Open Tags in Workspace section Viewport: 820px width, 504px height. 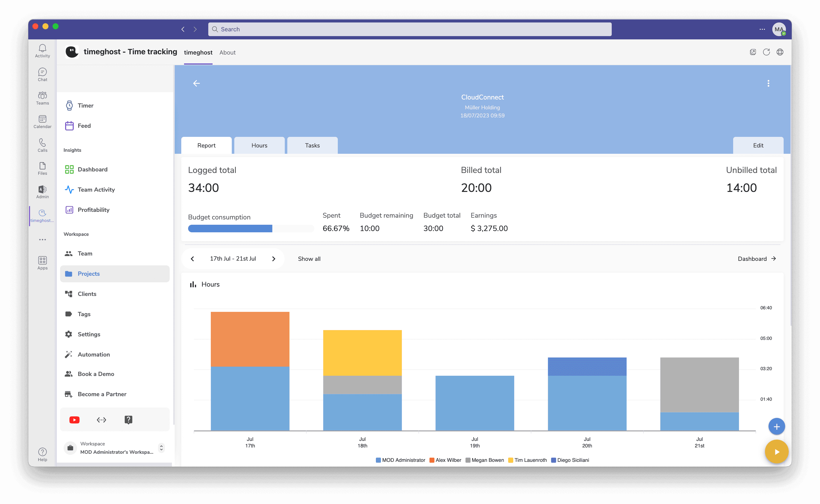(x=115, y=314)
